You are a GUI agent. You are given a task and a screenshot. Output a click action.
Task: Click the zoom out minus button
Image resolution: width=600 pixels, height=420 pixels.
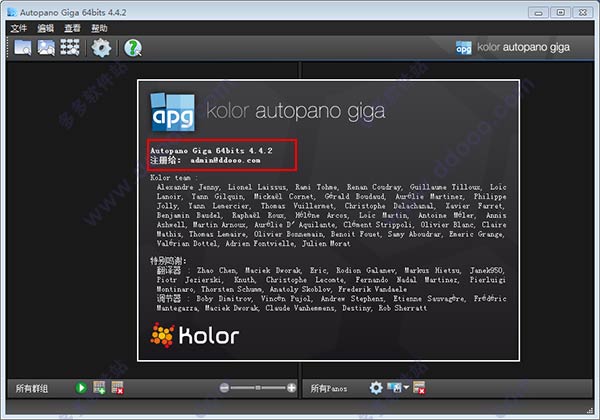pos(225,388)
